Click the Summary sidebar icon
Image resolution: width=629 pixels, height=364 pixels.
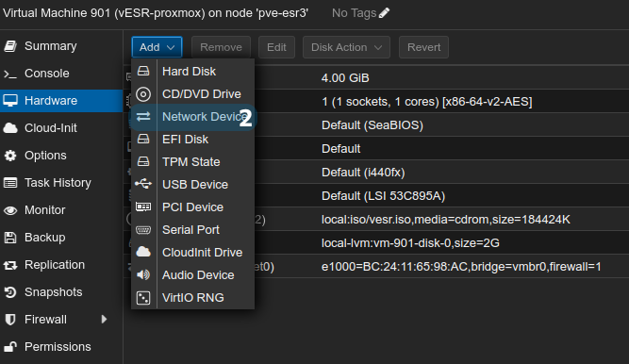click(x=10, y=46)
